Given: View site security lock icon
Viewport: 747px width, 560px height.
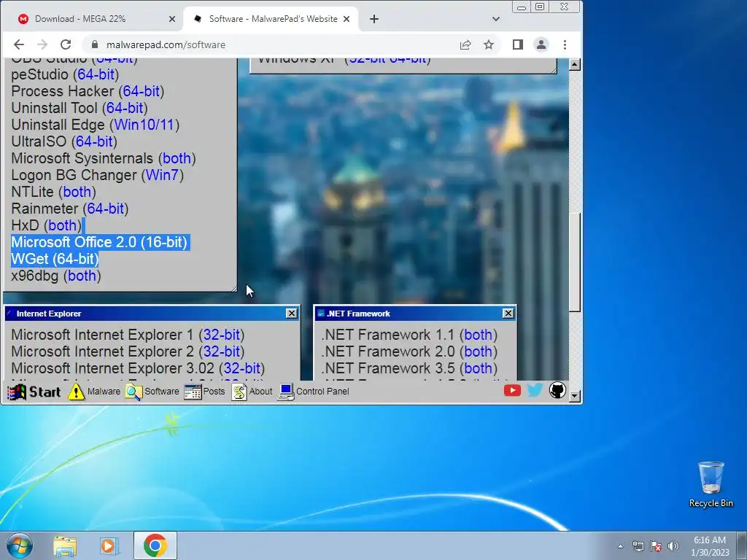Looking at the screenshot, I should click(95, 44).
